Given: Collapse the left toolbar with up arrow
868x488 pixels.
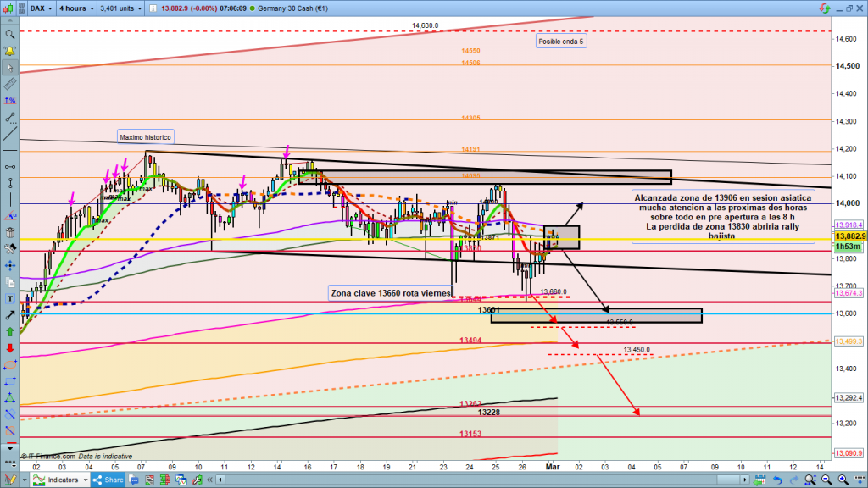Looking at the screenshot, I should coord(9,20).
